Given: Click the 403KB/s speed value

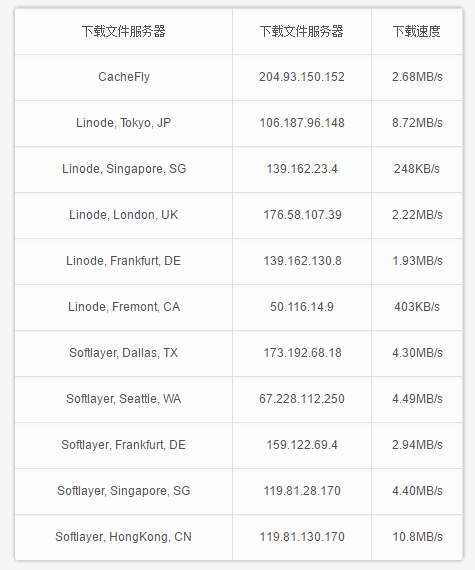Looking at the screenshot, I should 417,307.
